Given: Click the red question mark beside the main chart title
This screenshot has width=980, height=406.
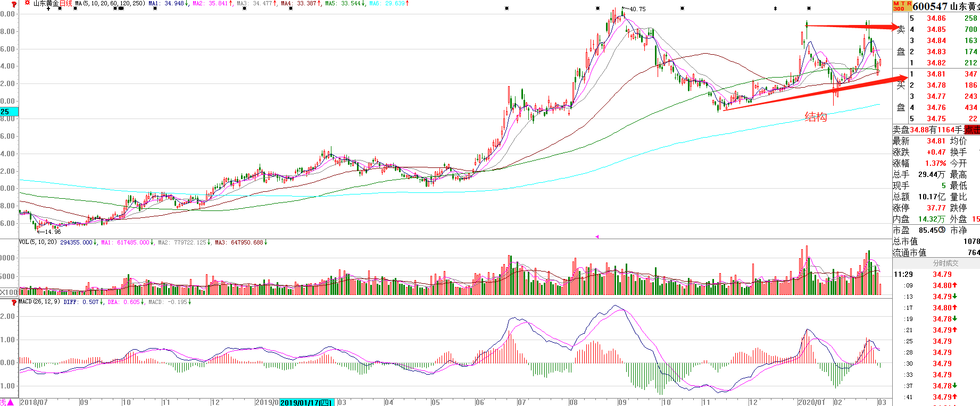Looking at the screenshot, I should 14,4.
